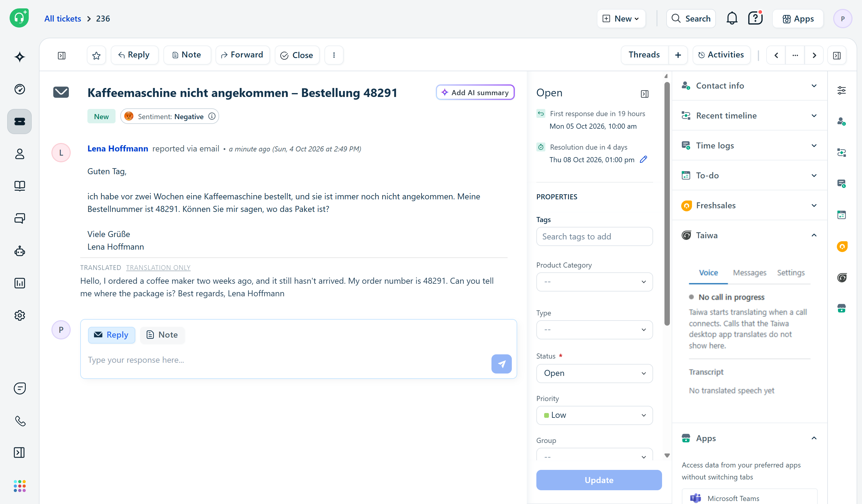Screen dimensions: 862x504
Task: Click the Lena Hoffmann requester link
Action: tap(117, 148)
